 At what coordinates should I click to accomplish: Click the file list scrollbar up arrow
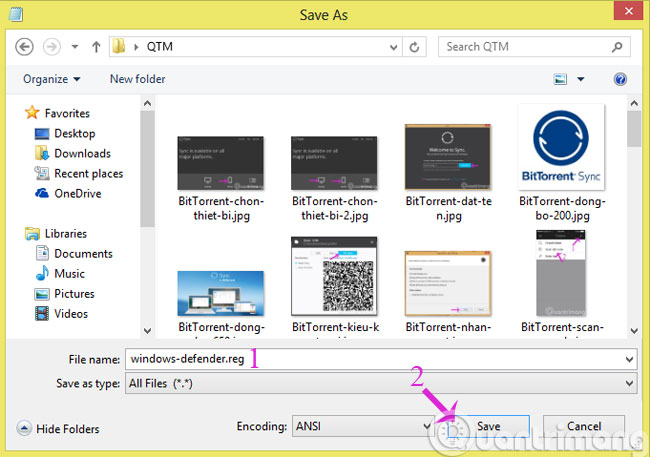pyautogui.click(x=634, y=103)
